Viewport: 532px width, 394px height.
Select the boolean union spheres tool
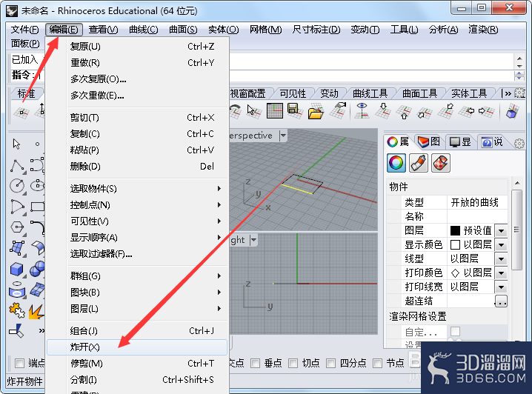(x=37, y=269)
